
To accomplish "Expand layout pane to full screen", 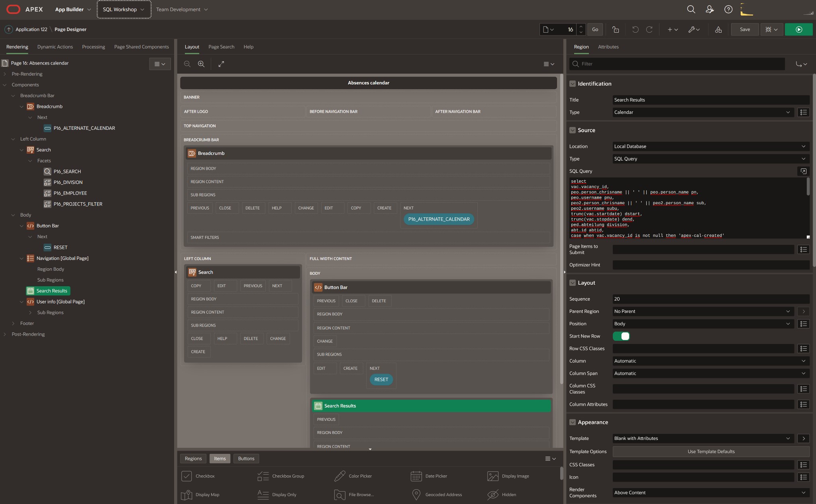I will point(221,64).
